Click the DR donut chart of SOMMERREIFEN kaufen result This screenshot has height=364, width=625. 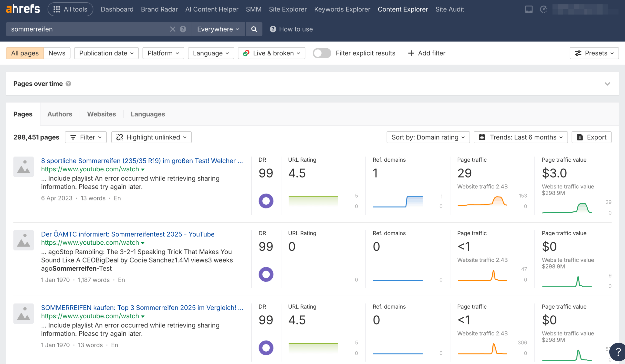266,348
